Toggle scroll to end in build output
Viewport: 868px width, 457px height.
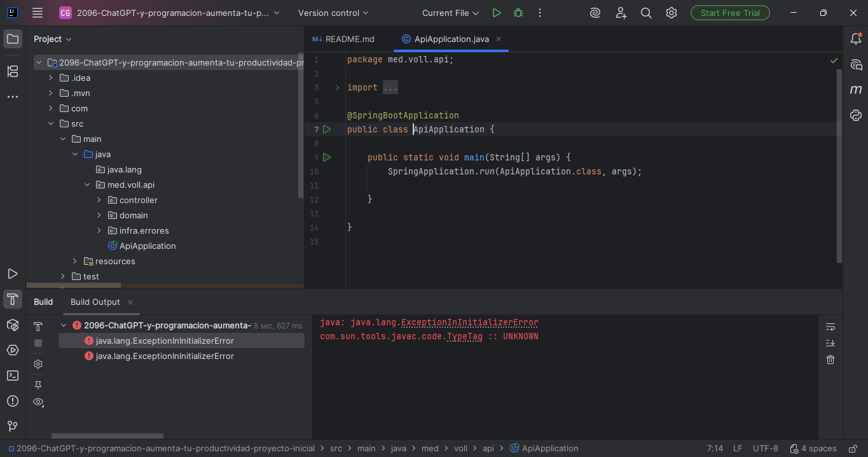point(830,343)
